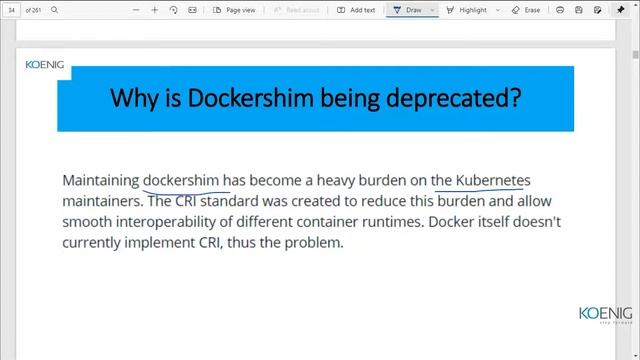Open the search magnifier in toolbar

coord(54,10)
